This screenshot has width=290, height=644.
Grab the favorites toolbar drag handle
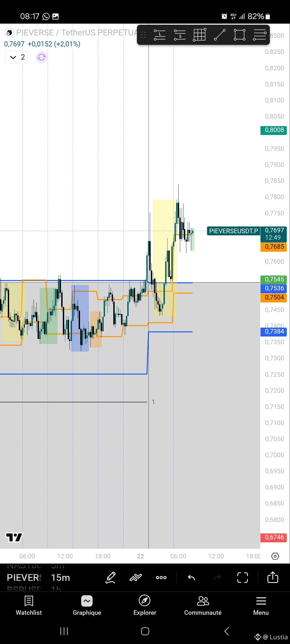143,35
